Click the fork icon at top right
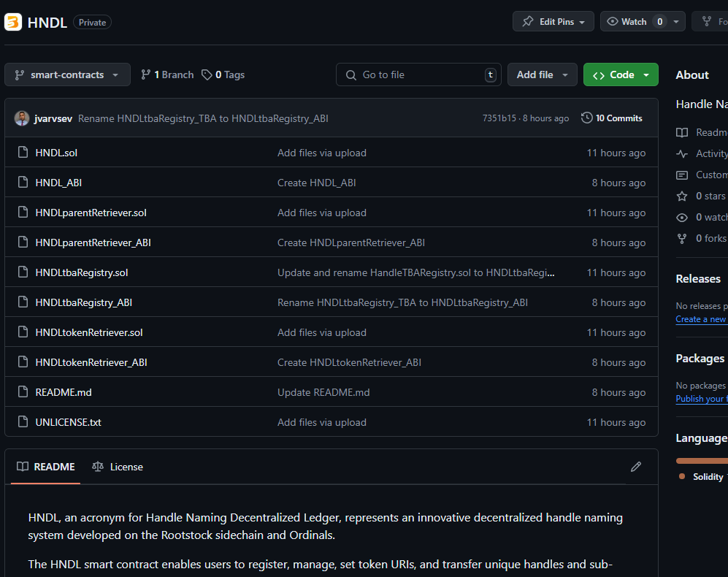The width and height of the screenshot is (728, 577). [x=707, y=21]
